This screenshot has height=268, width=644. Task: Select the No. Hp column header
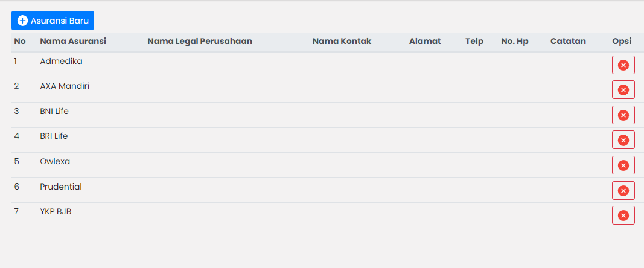coord(515,42)
